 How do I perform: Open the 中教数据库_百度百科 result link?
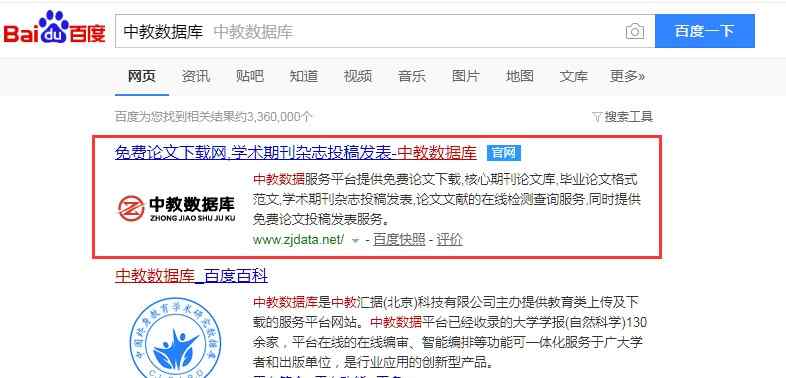191,276
